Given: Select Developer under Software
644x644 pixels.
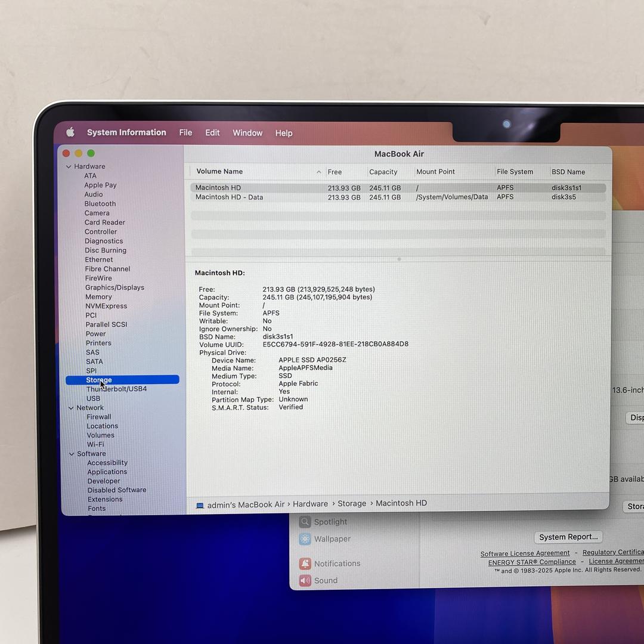Looking at the screenshot, I should 104,481.
